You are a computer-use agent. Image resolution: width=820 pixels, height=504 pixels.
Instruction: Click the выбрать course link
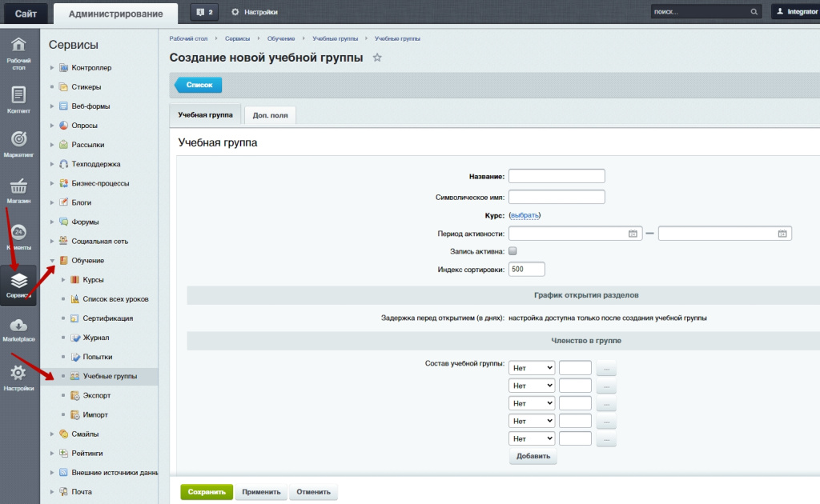pos(525,216)
